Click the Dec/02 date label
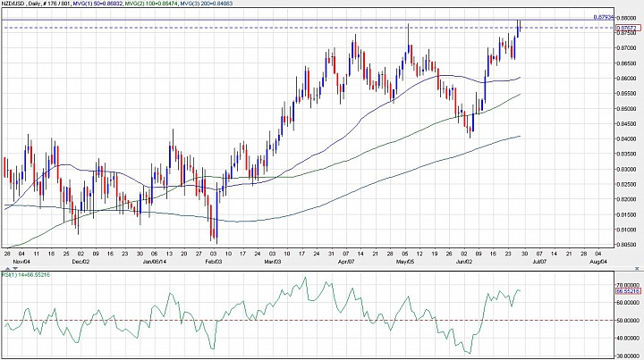The height and width of the screenshot is (360, 644). tap(80, 261)
